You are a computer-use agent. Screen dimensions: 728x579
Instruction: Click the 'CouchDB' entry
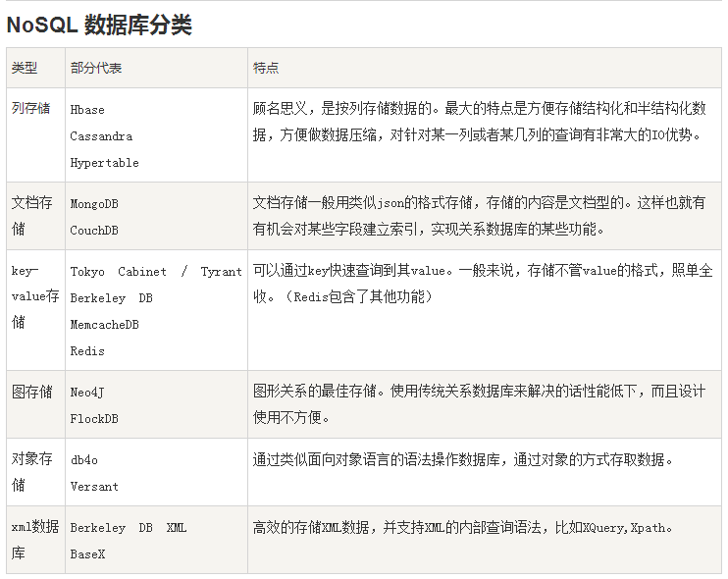94,231
